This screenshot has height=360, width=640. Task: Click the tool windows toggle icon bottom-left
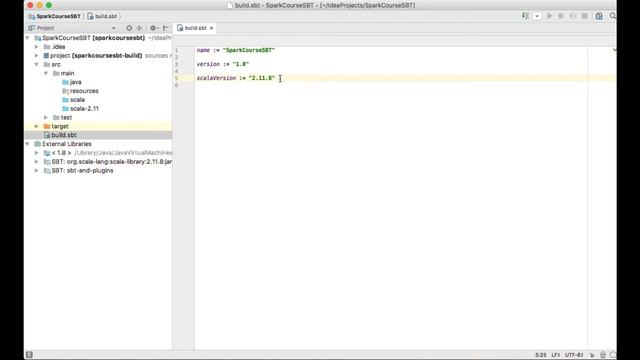pos(29,355)
